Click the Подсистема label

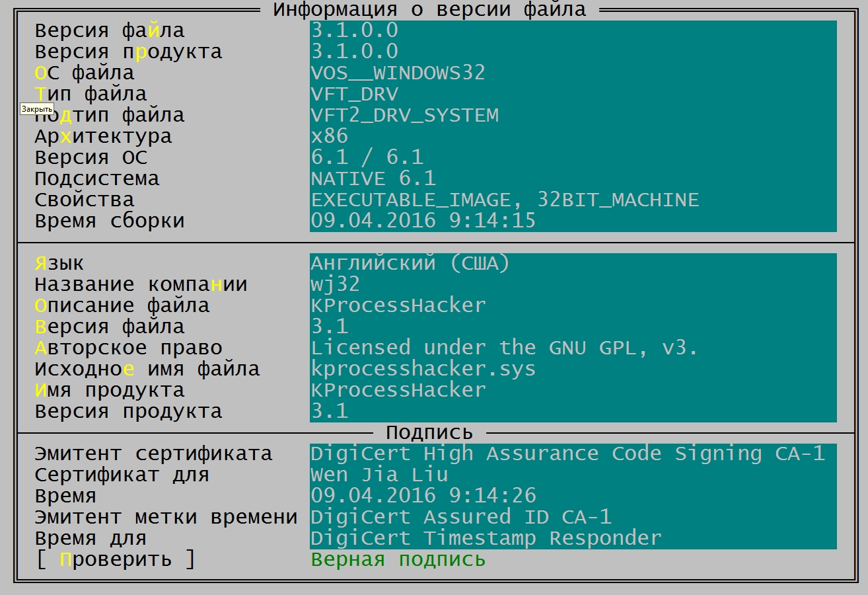97,179
